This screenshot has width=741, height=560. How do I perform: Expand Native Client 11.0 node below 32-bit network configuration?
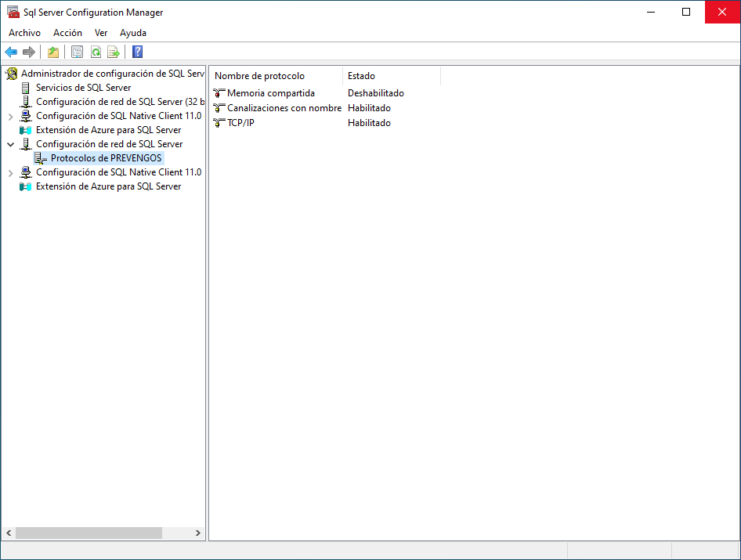point(10,116)
